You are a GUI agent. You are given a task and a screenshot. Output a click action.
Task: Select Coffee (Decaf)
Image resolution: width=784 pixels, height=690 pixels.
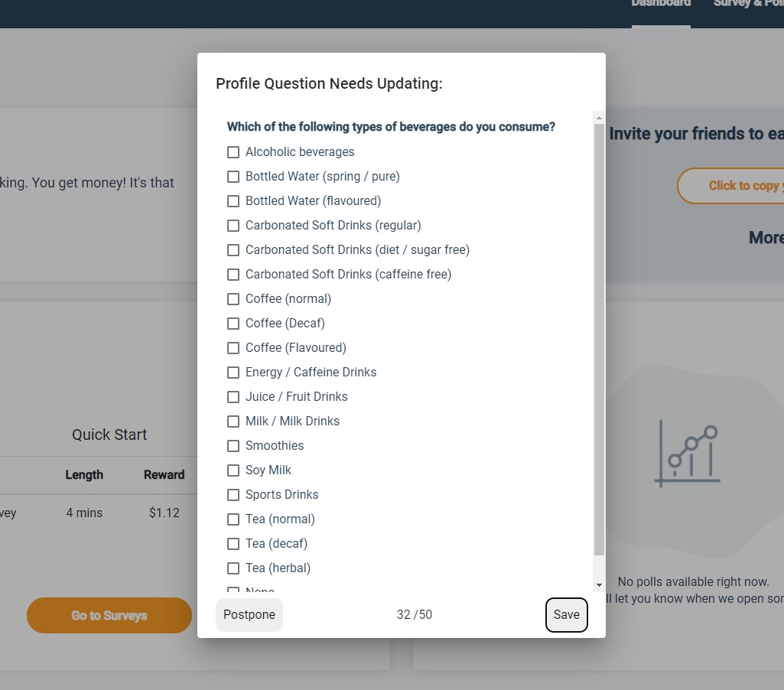coord(233,324)
